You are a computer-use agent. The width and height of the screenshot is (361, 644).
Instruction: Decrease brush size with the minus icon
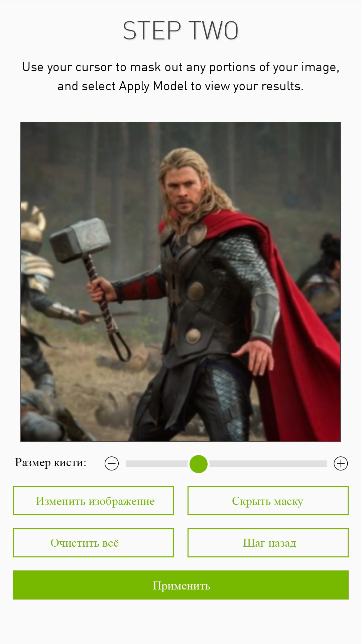coord(112,463)
